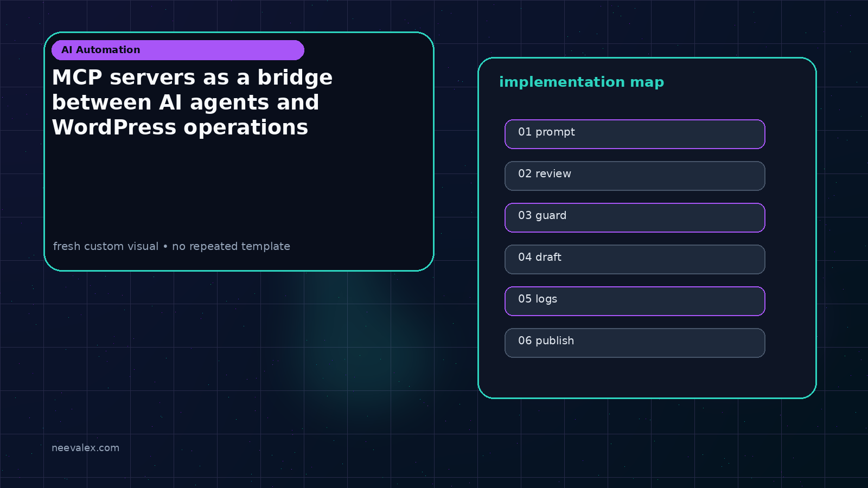This screenshot has height=488, width=868.
Task: Select the 03 guard step
Action: coord(635,217)
